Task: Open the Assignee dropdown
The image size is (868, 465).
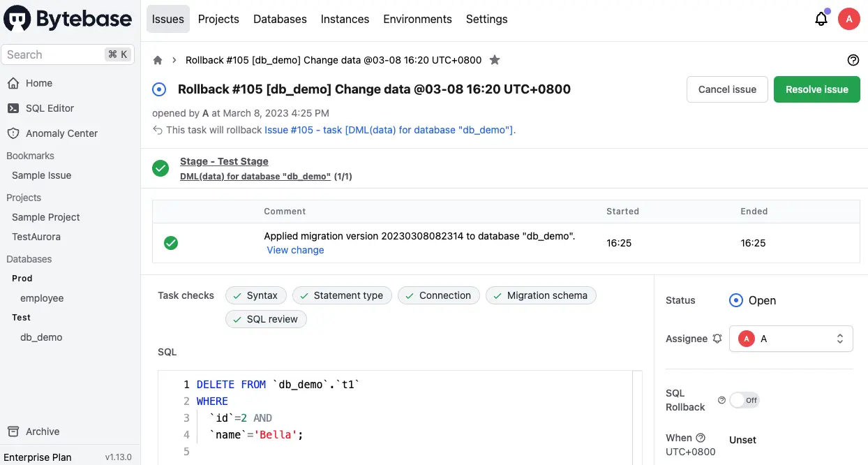Action: coord(791,339)
